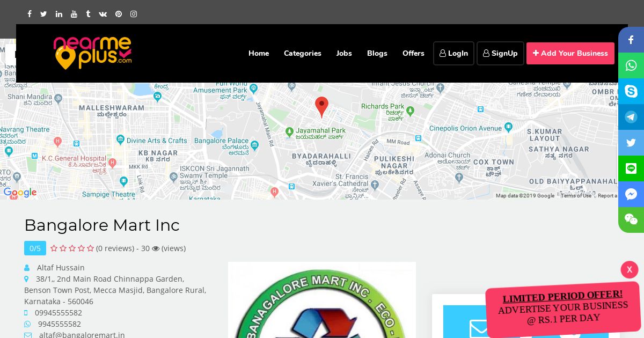644x338 pixels.
Task: Click the five-star rating row
Action: click(x=72, y=248)
